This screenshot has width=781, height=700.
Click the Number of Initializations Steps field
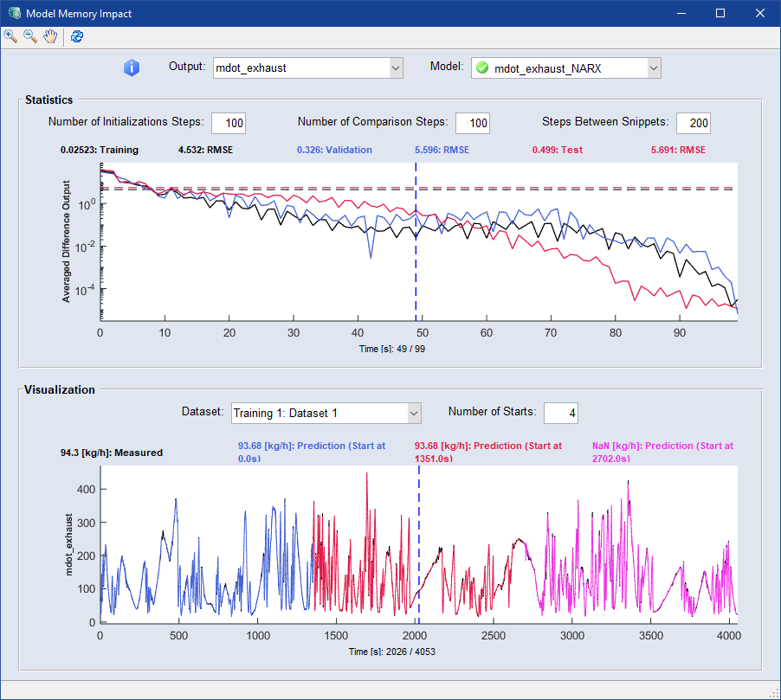pos(229,123)
